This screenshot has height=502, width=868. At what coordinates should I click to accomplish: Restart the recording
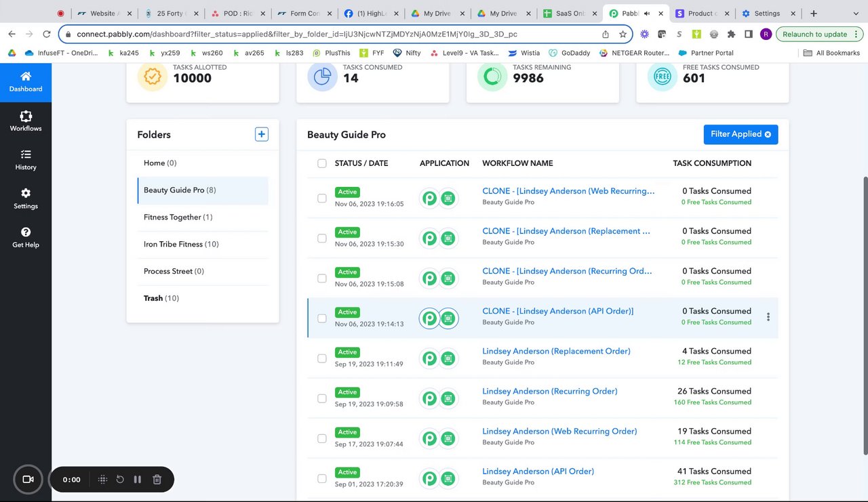120,480
